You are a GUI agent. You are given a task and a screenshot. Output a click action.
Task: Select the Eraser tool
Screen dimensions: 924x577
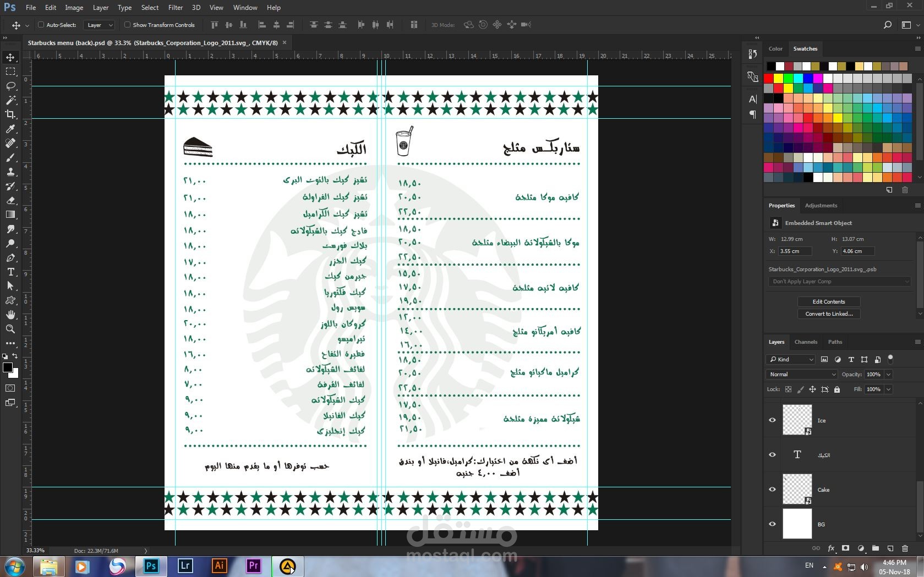click(x=10, y=200)
